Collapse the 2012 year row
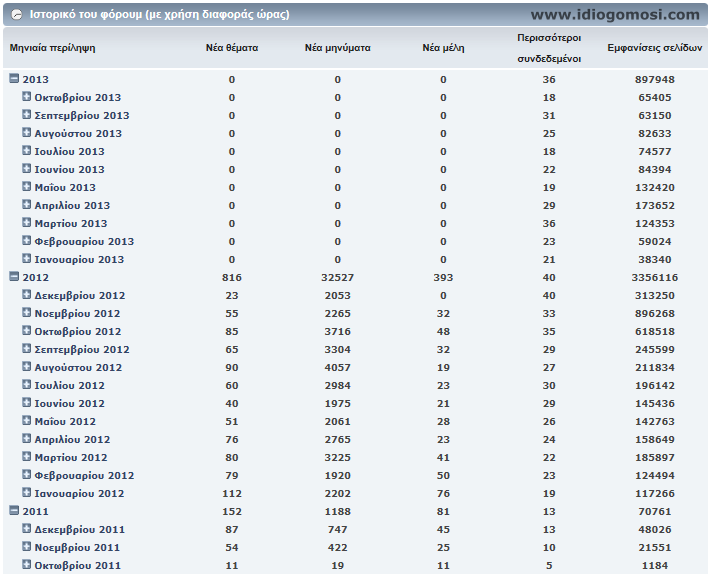 pyautogui.click(x=14, y=277)
